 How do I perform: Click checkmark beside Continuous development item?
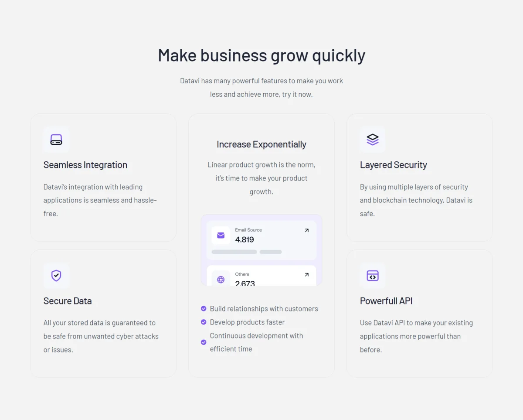click(204, 342)
